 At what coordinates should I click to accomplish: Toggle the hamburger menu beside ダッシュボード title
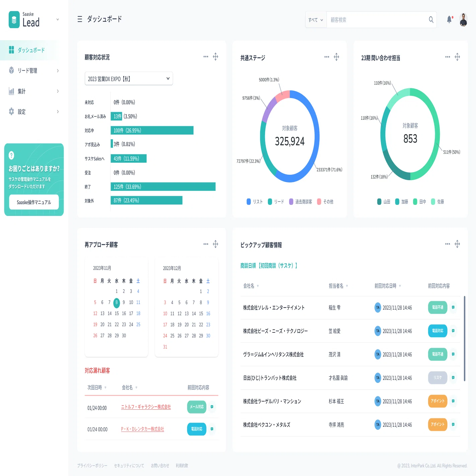point(80,19)
